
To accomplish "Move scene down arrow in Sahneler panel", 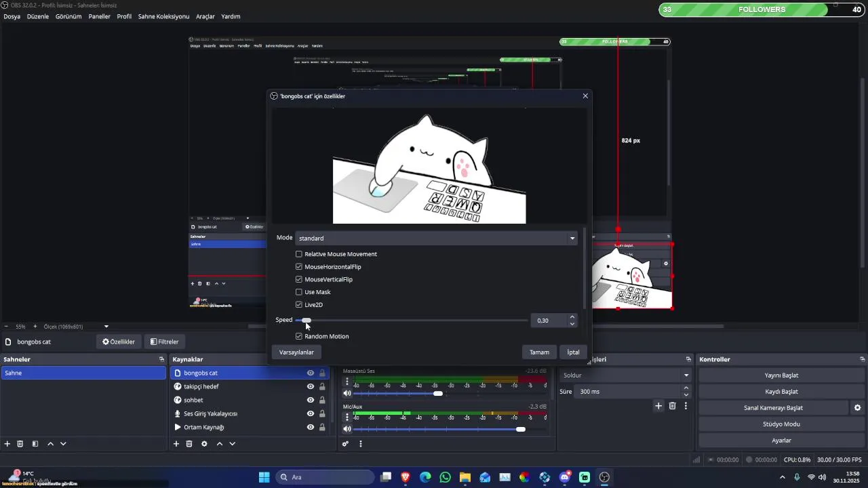I will point(63,444).
